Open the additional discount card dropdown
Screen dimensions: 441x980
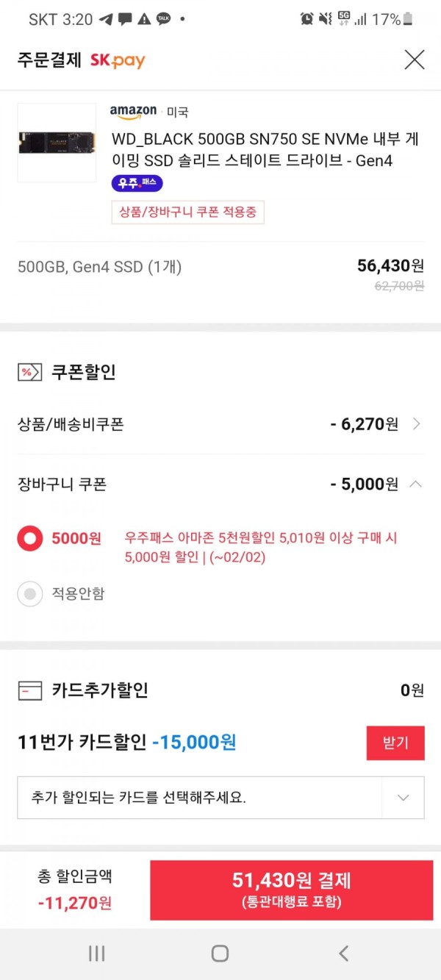(x=220, y=798)
